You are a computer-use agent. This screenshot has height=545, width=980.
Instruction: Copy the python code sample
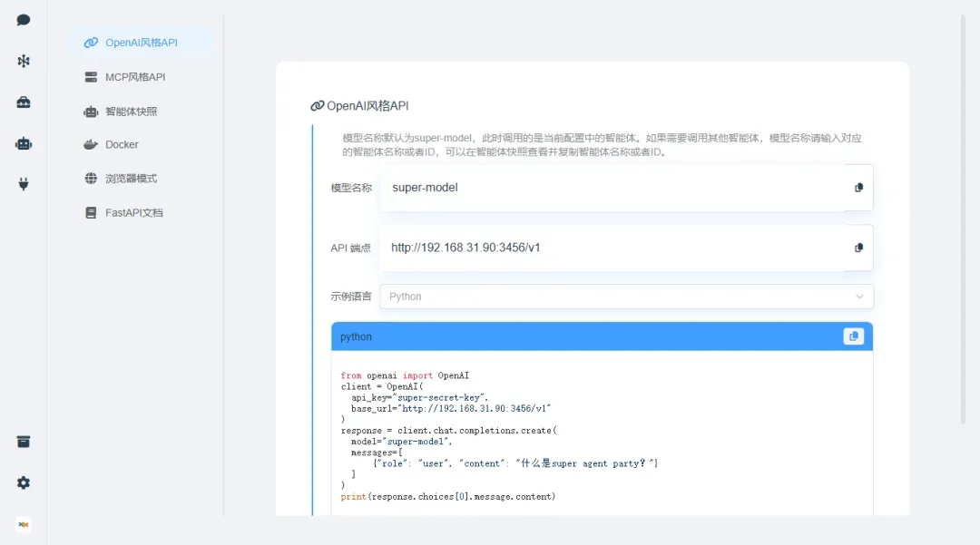coord(853,336)
